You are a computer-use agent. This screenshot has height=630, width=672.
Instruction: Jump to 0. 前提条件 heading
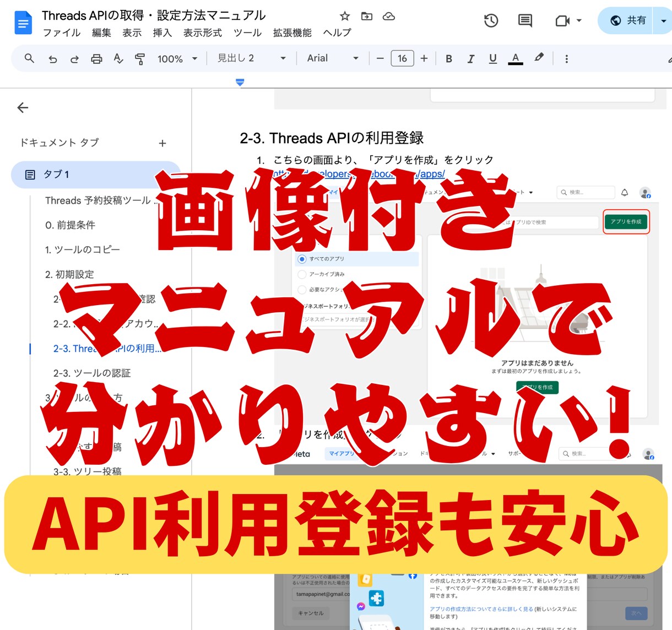click(70, 225)
